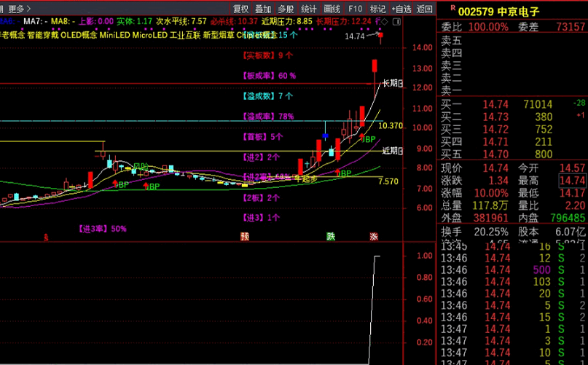Click the 委比 100.00% value

487,27
